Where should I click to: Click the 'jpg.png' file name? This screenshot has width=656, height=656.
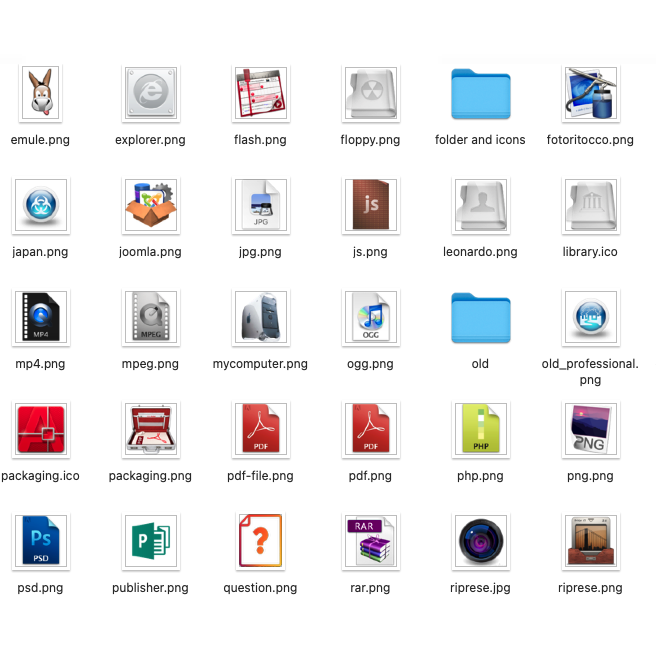[260, 252]
